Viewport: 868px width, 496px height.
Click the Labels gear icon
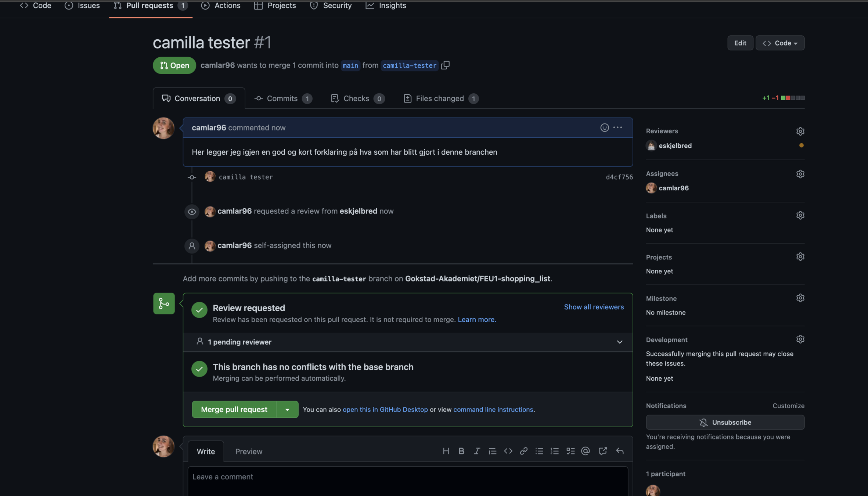tap(800, 216)
